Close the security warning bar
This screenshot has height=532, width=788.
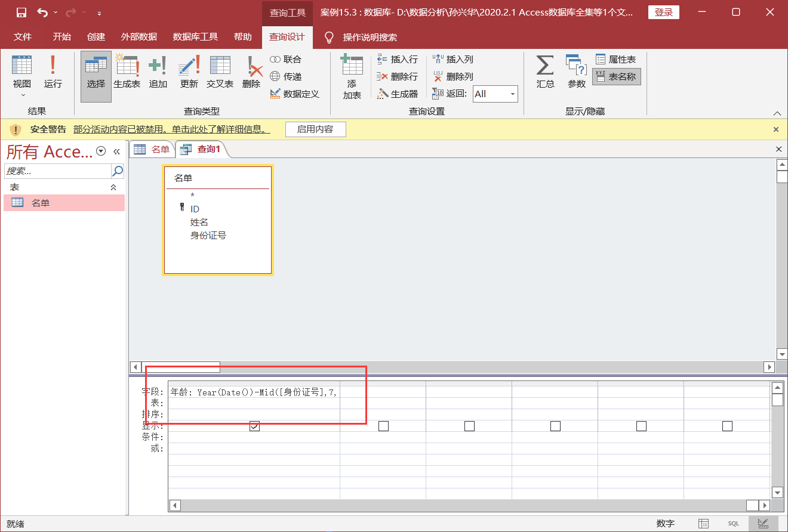776,129
